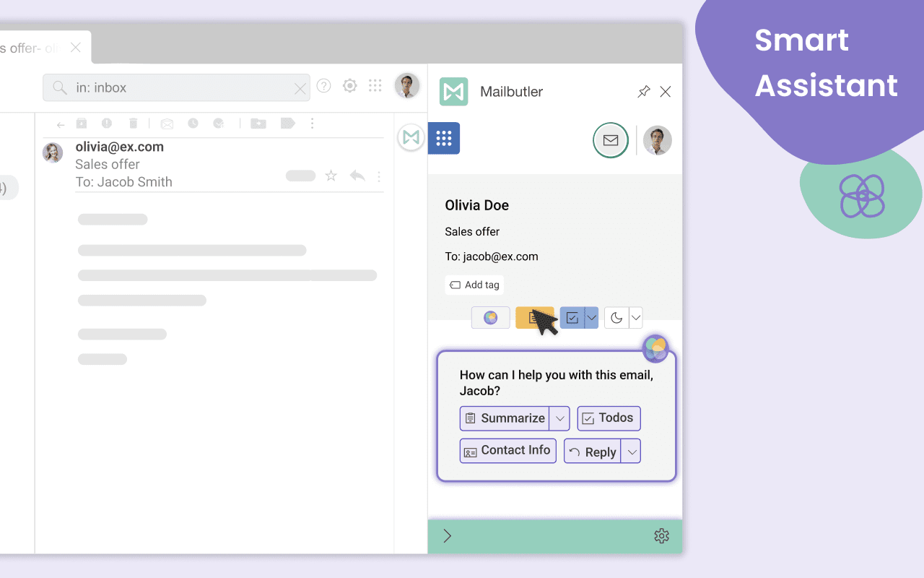Click the Summarize button
924x578 pixels.
pos(505,418)
